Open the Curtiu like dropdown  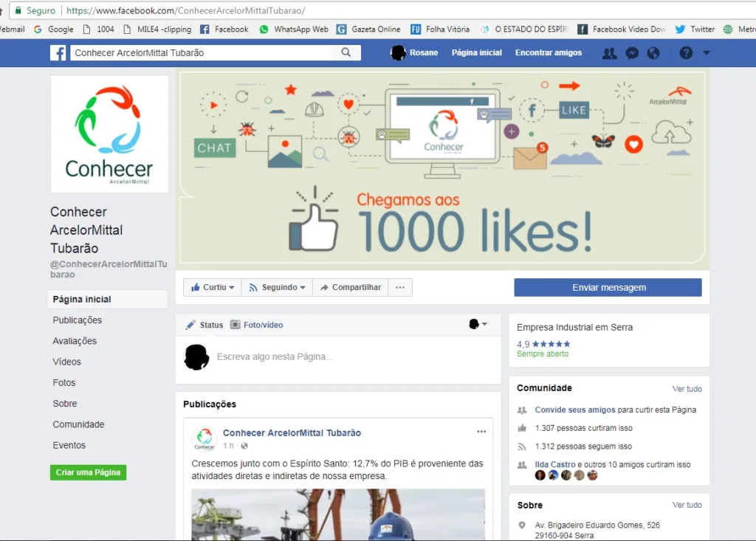point(212,287)
